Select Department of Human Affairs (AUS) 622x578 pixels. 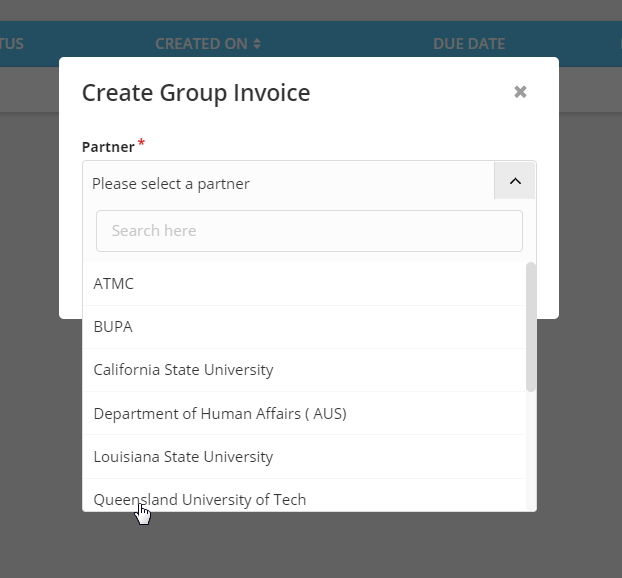click(305, 413)
